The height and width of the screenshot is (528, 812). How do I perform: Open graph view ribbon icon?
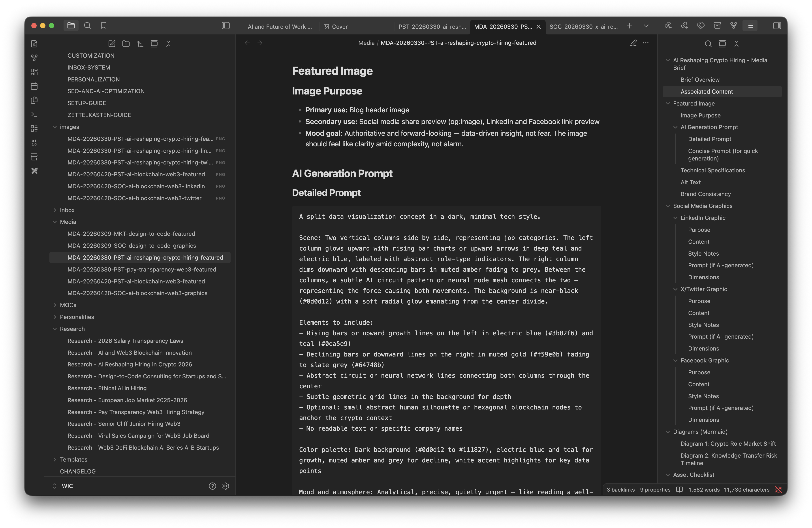pos(34,58)
